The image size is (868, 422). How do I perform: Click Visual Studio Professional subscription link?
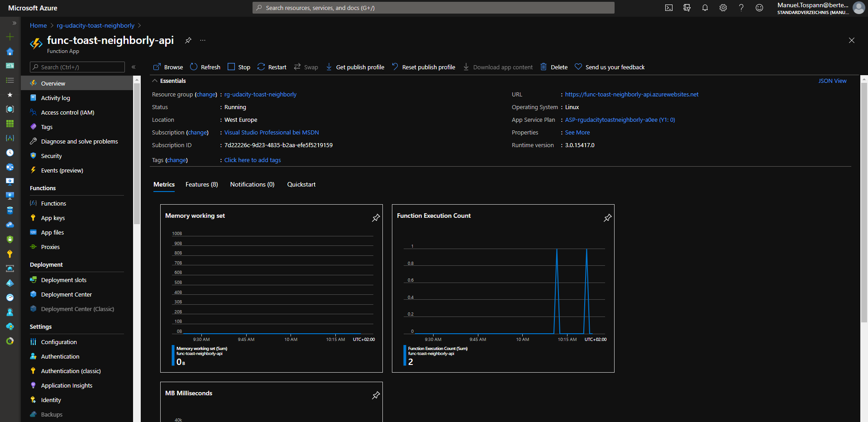[272, 133]
